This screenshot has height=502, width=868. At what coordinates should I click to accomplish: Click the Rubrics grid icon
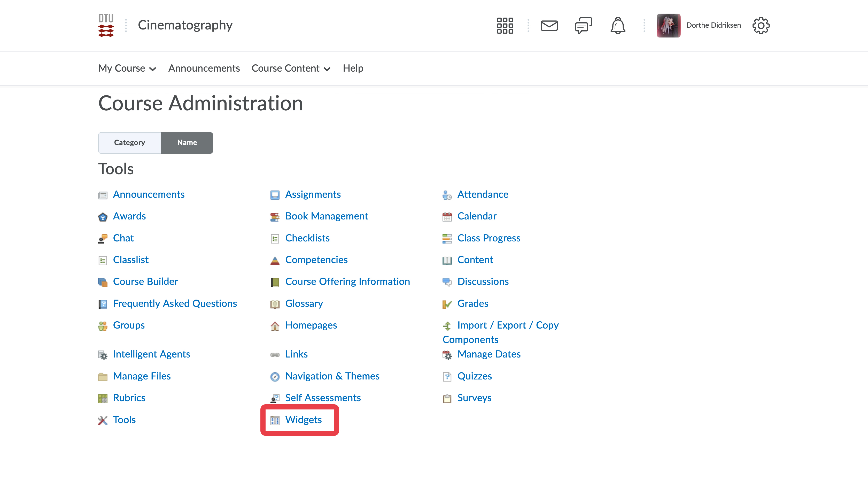click(103, 399)
